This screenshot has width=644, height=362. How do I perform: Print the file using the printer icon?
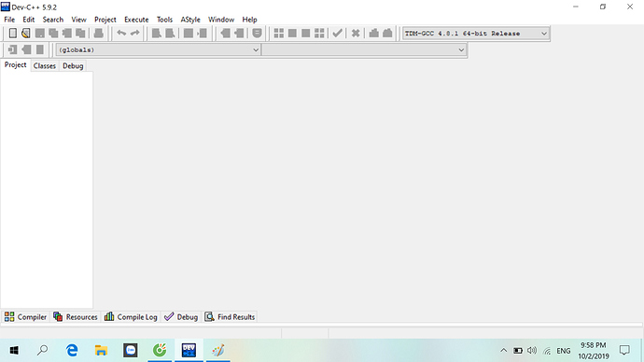coord(99,34)
